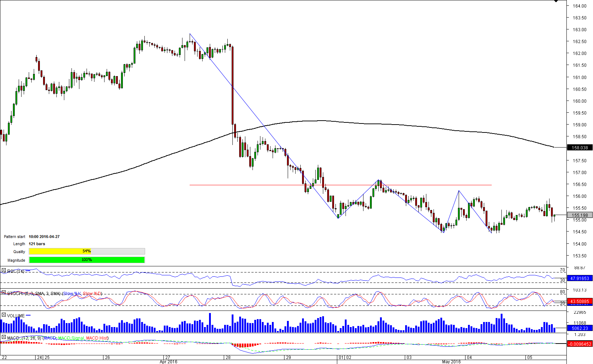The height and width of the screenshot is (364, 593).
Task: Click the green Magnitude 100% bar
Action: tap(87, 260)
